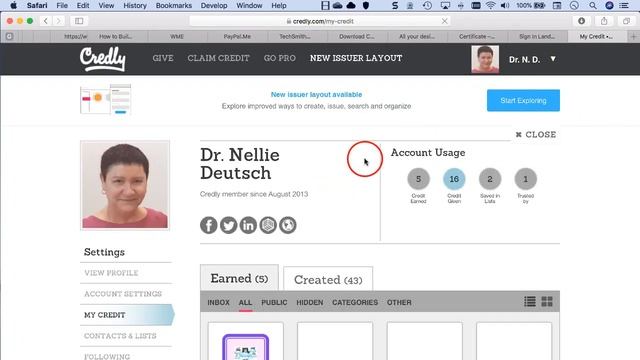Screen dimensions: 640x360
Task: Click Safari share icon
Action: point(604,21)
